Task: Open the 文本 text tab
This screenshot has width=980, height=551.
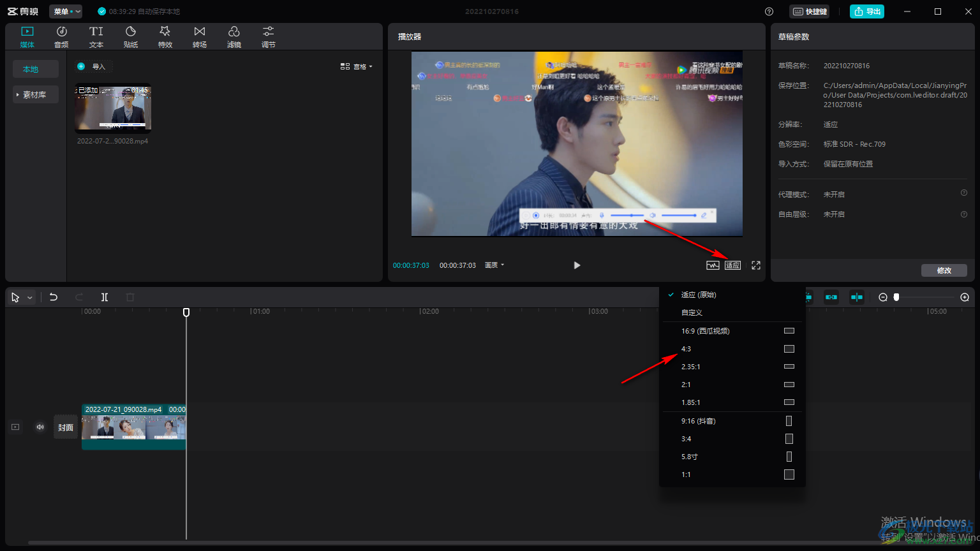Action: click(96, 37)
